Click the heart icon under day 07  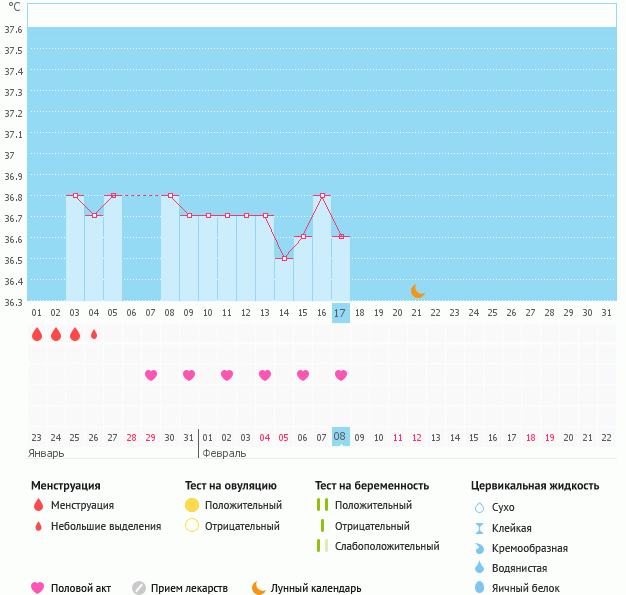tap(151, 375)
